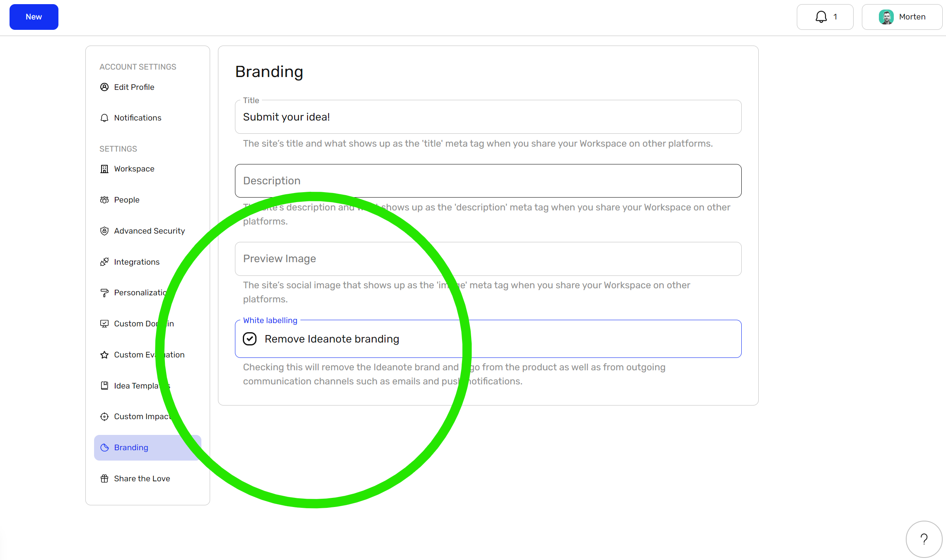Focus the Title input field
Screen dimensions: 946x560
point(488,117)
